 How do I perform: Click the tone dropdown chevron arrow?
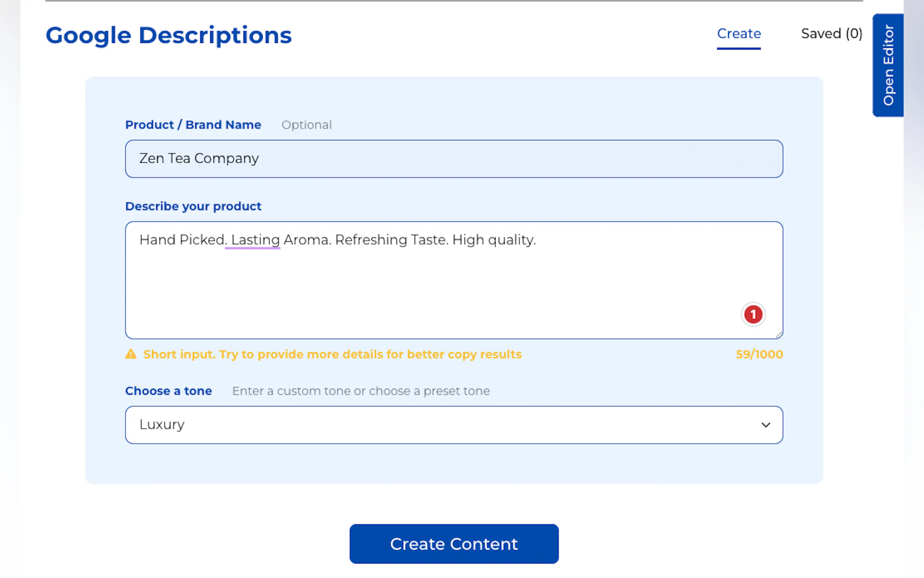pos(765,425)
